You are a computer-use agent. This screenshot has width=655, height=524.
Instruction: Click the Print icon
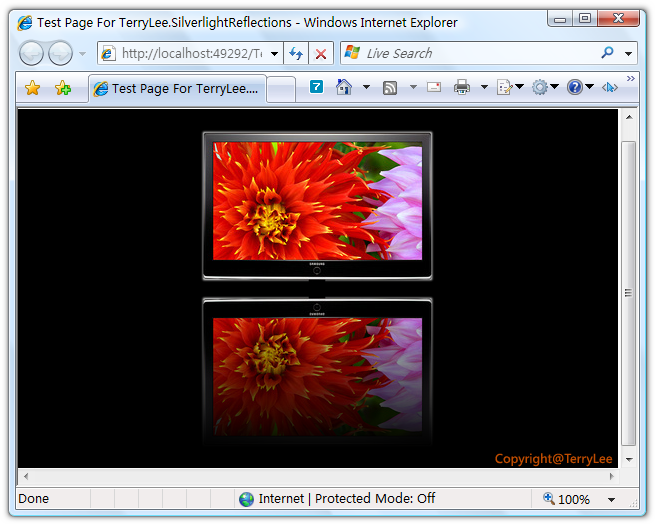[462, 87]
